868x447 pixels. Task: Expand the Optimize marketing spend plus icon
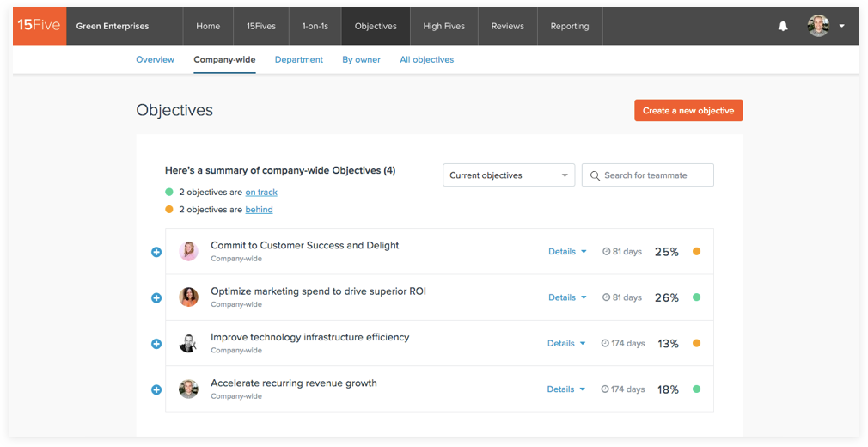[156, 297]
